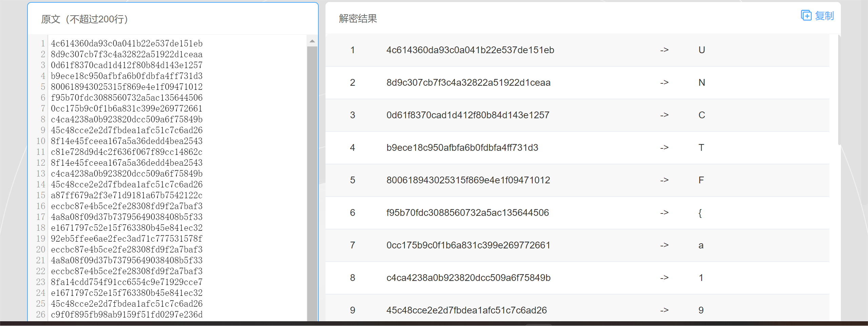Viewport: 868px width, 326px height.
Task: Click result hash b9ece18c950afbfa6b0fdbfa4ff731d3
Action: (x=462, y=148)
